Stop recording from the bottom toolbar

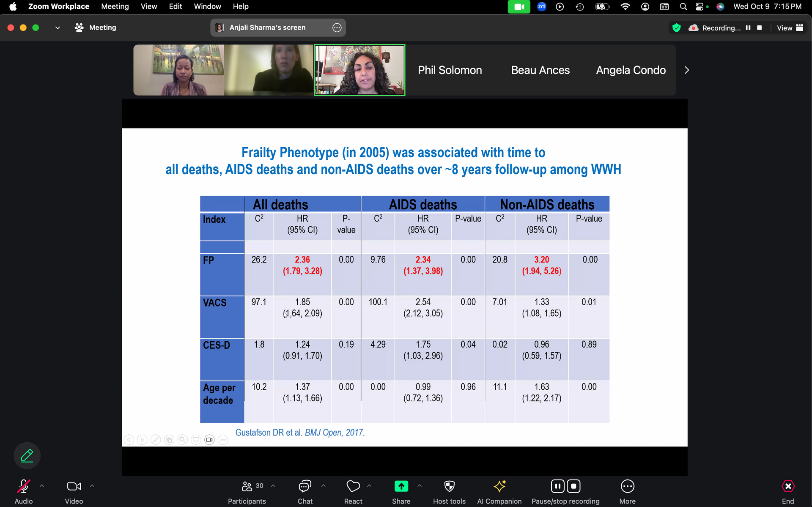pos(573,486)
